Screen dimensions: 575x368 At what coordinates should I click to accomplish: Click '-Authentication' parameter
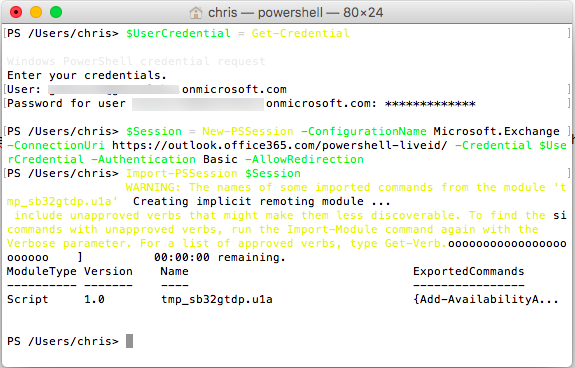click(143, 159)
